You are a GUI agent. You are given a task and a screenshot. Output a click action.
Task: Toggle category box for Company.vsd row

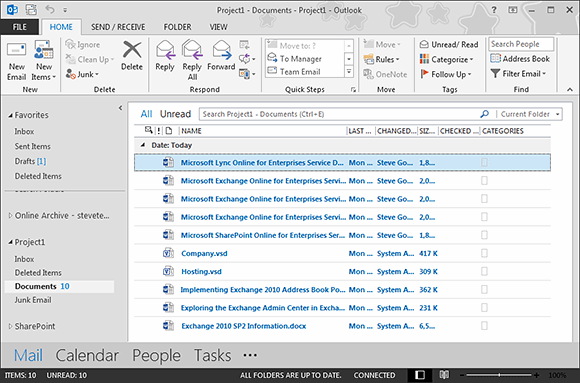(484, 253)
